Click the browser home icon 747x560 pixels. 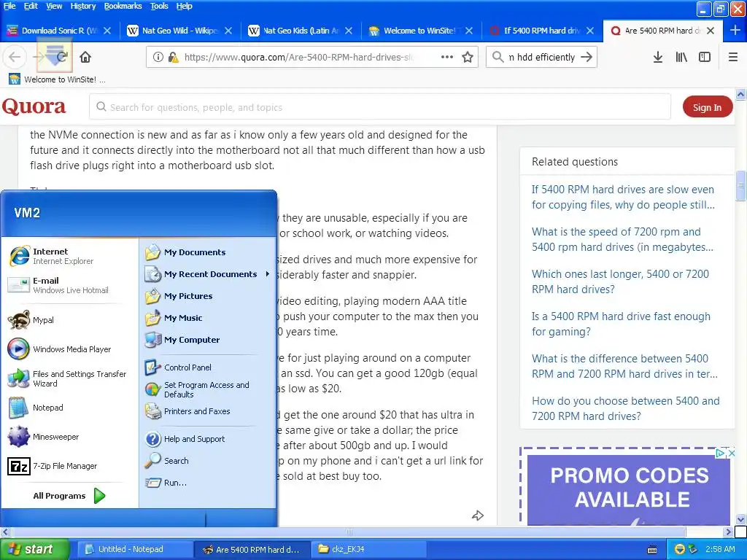point(85,57)
